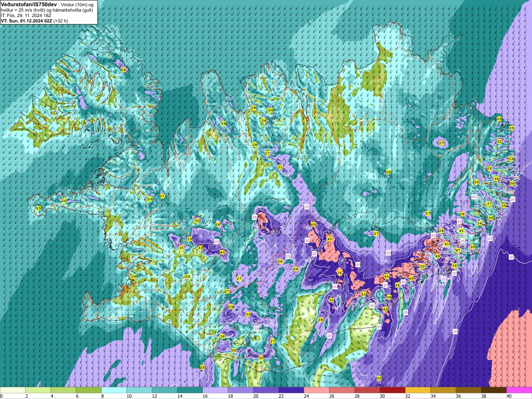Click the yellow gust marker labeled 50

422,266
